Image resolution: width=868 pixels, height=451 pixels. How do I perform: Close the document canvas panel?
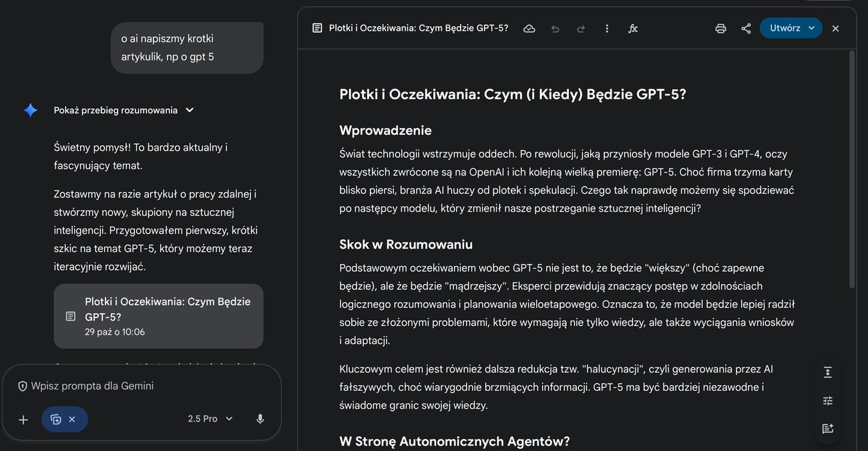click(x=835, y=28)
